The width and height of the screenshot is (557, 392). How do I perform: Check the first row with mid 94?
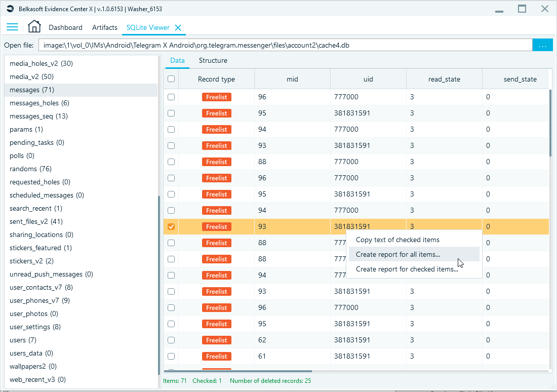(x=171, y=129)
